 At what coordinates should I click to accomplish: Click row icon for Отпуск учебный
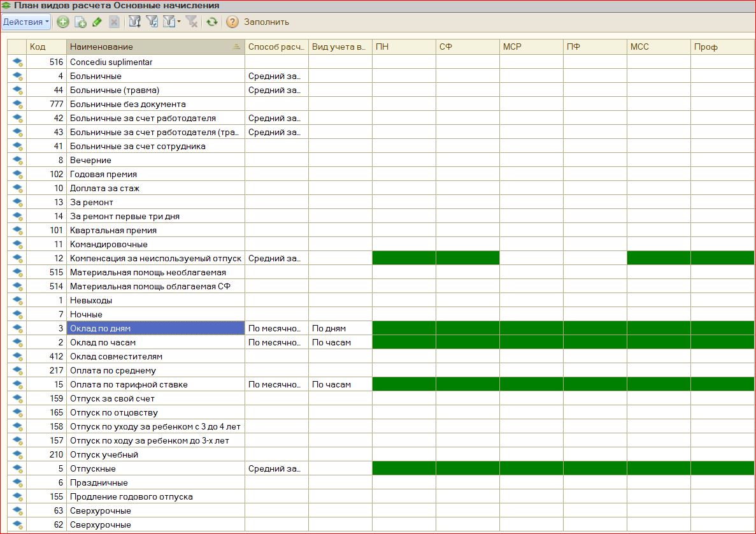pyautogui.click(x=17, y=454)
